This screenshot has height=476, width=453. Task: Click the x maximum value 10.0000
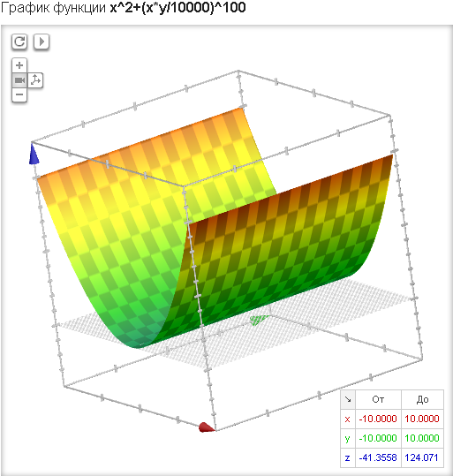[422, 419]
